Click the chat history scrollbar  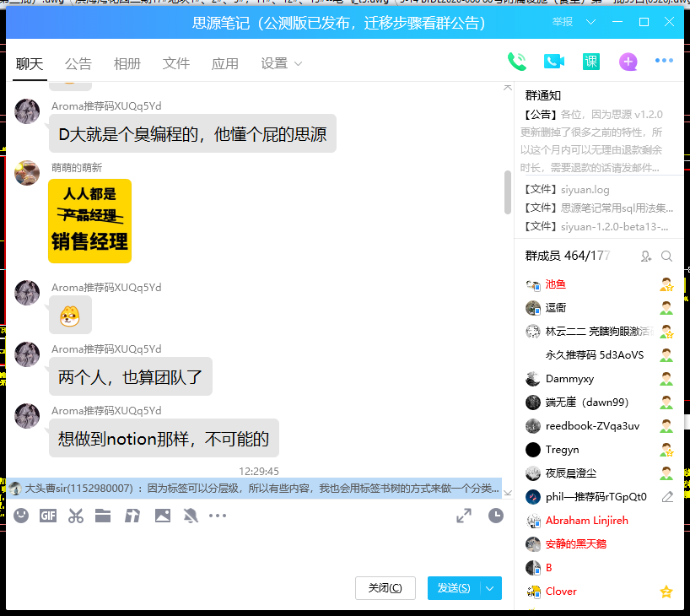pos(507,192)
